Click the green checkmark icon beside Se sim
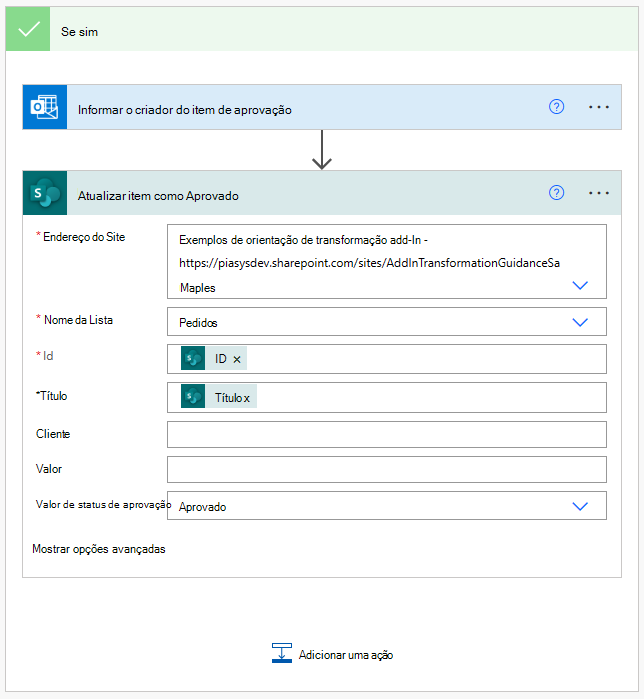644x699 pixels. (28, 29)
